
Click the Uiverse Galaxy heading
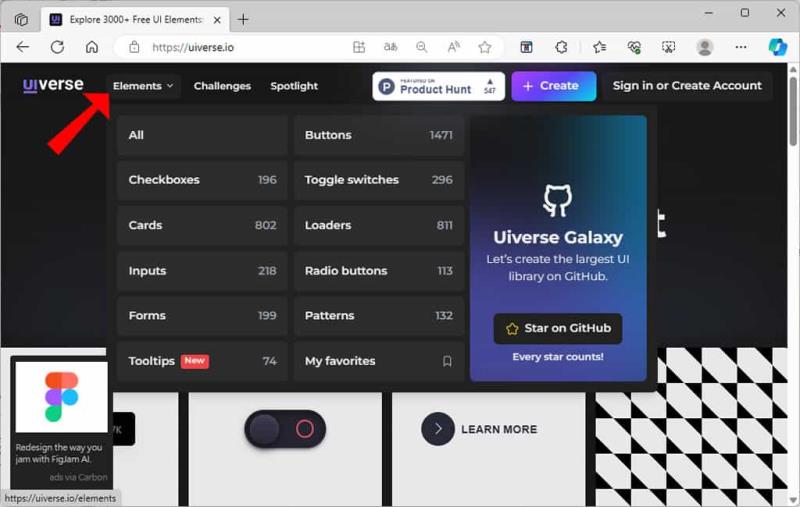click(x=558, y=238)
